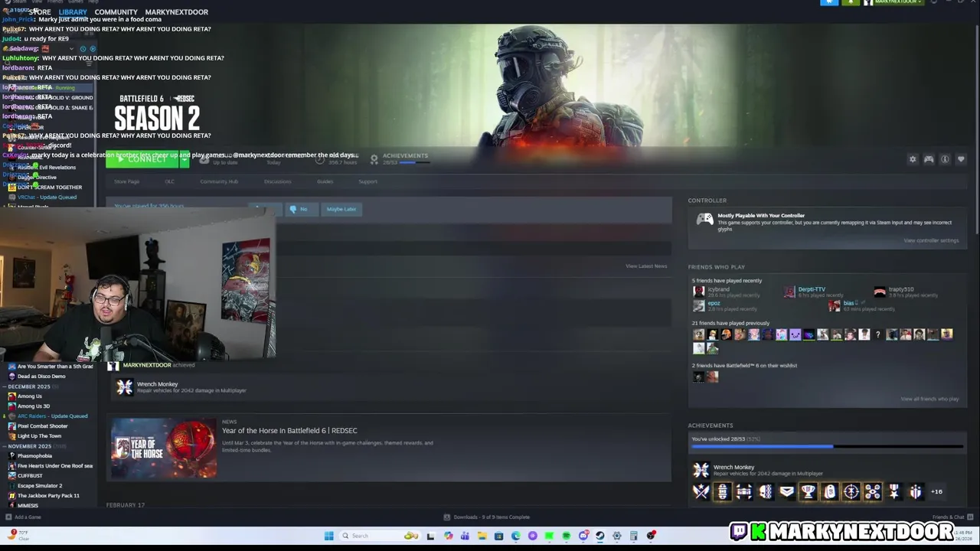Click the question mark friend avatar
The image size is (980, 551).
coord(878,334)
